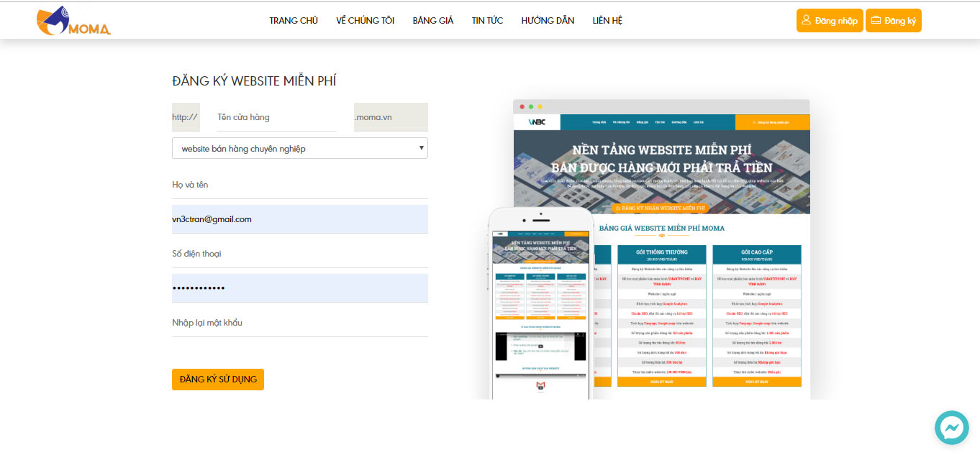
Task: Open HƯỚNG DẪN section
Action: point(548,20)
